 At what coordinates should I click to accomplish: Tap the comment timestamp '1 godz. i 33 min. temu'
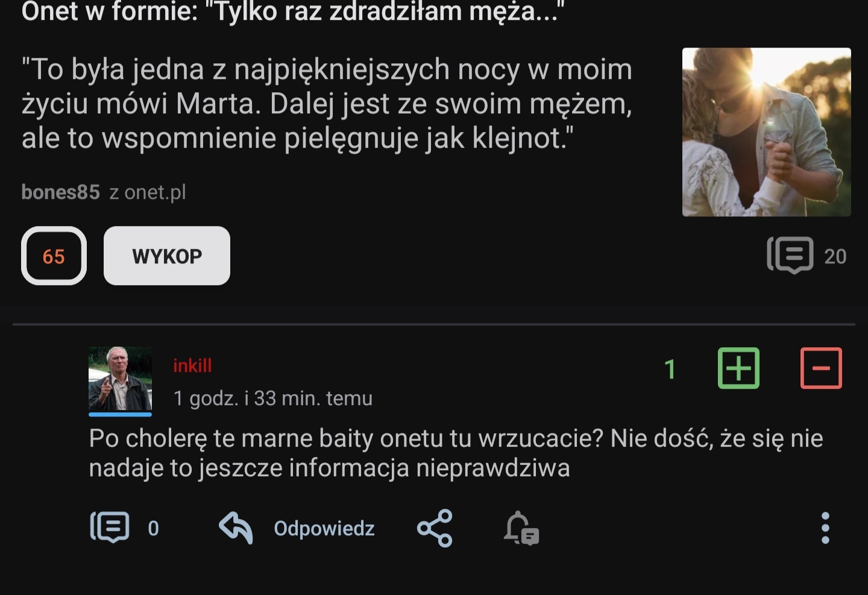coord(272,398)
